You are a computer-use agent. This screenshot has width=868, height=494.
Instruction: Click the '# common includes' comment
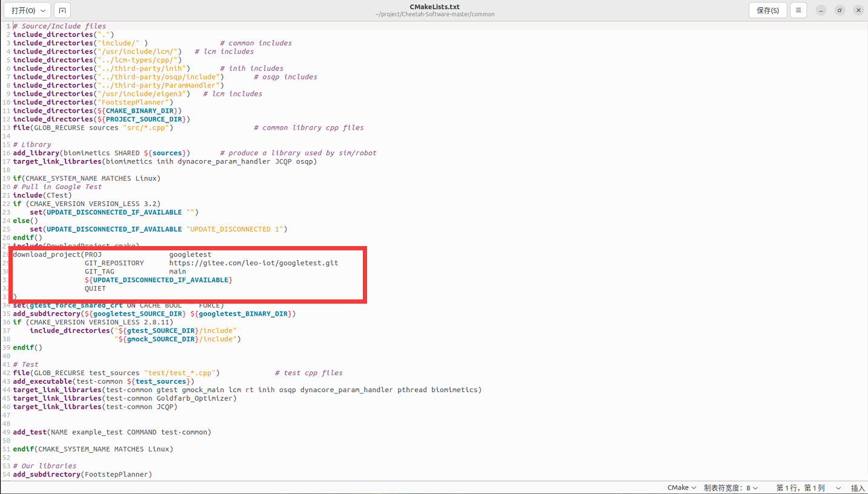tap(256, 43)
